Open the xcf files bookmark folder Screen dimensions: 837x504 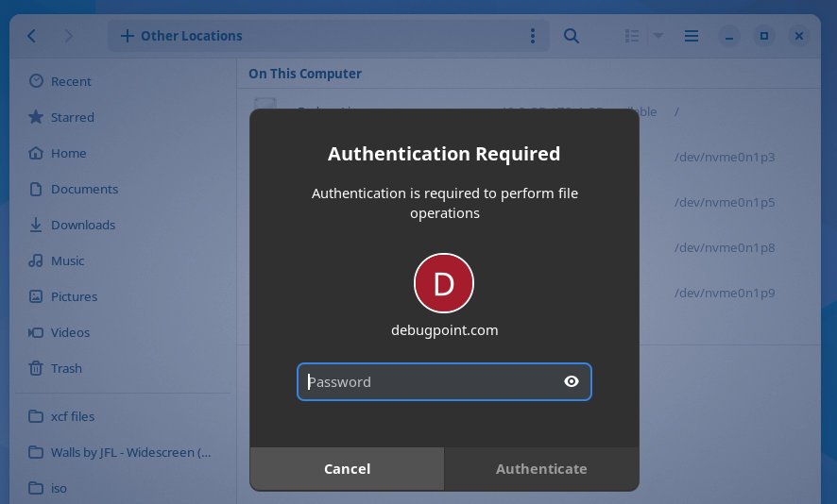click(72, 416)
